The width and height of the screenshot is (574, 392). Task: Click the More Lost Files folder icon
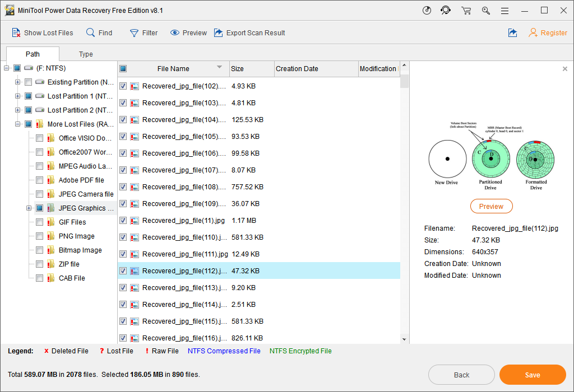[x=40, y=124]
